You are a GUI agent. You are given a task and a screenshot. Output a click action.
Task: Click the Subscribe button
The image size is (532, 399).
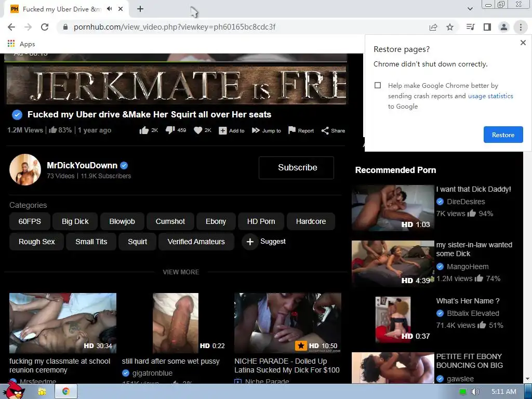(x=296, y=168)
